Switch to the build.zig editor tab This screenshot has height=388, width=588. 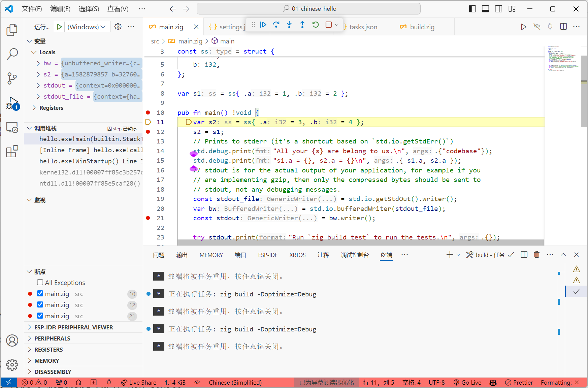[422, 27]
